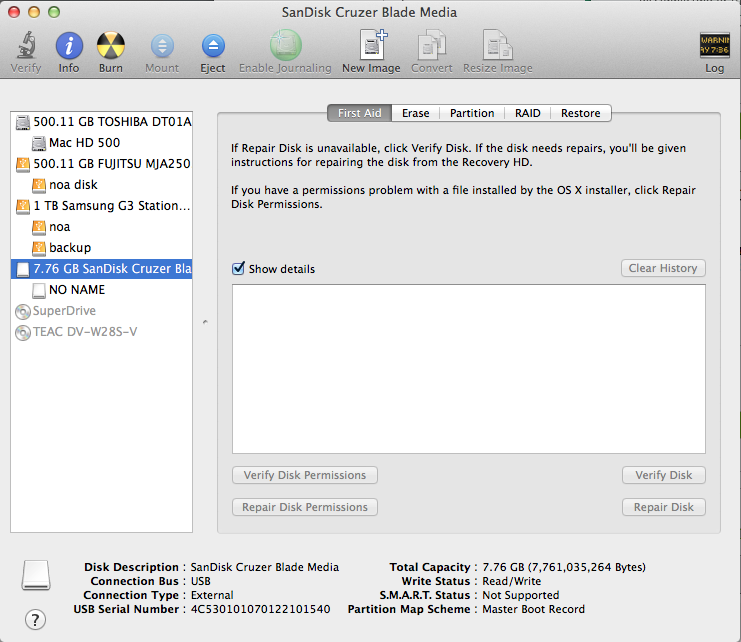The width and height of the screenshot is (741, 642).
Task: Click the Resize Image toolbar icon
Action: 497,45
